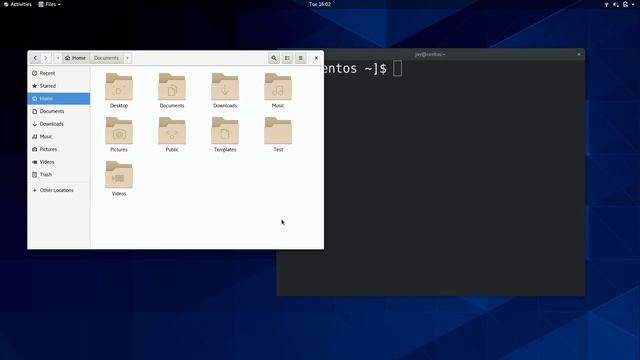Click the path bar left scroll arrow
The image size is (640, 360).
pyautogui.click(x=58, y=58)
